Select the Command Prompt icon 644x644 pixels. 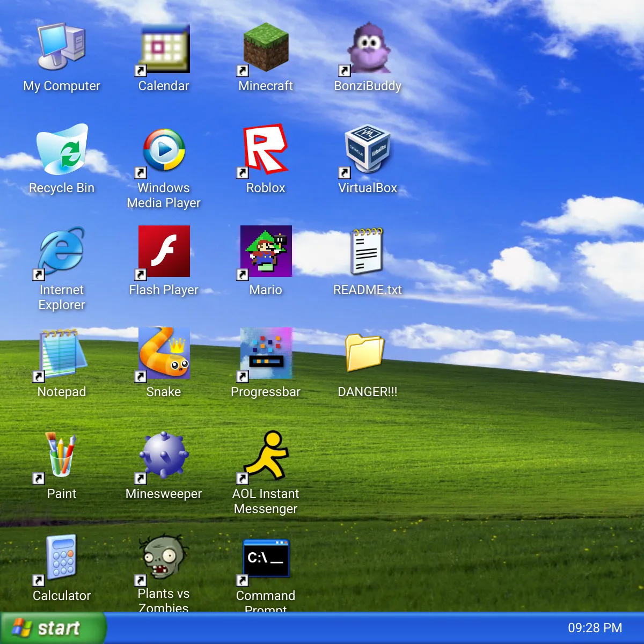point(266,557)
